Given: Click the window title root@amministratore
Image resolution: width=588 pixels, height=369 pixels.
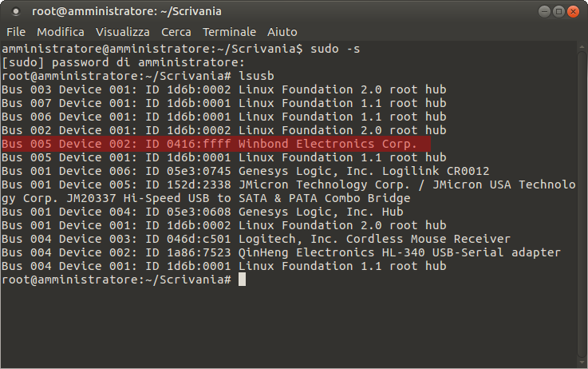Looking at the screenshot, I should pyautogui.click(x=126, y=12).
